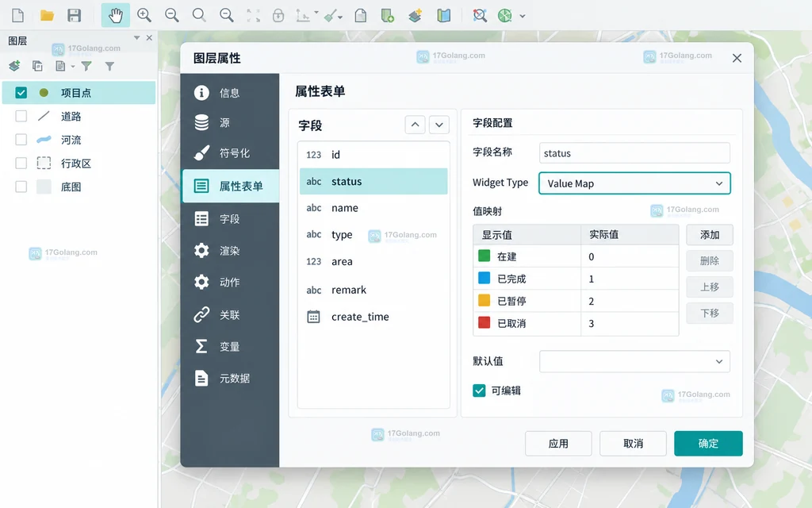Click yellow swatch for 已暂停

coord(485,301)
